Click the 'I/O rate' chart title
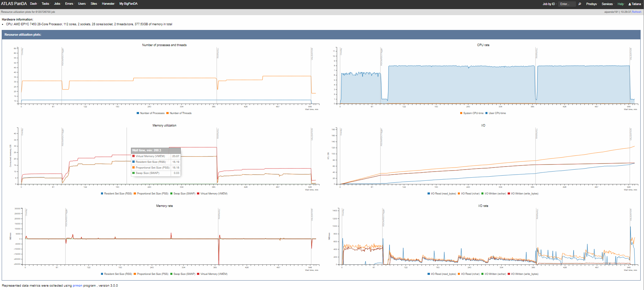The height and width of the screenshot is (290, 644). (483, 206)
